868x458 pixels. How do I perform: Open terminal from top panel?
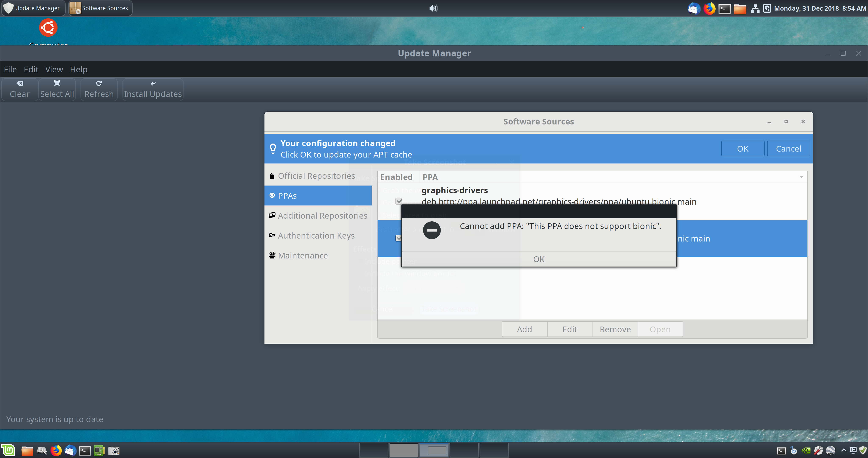coord(725,8)
